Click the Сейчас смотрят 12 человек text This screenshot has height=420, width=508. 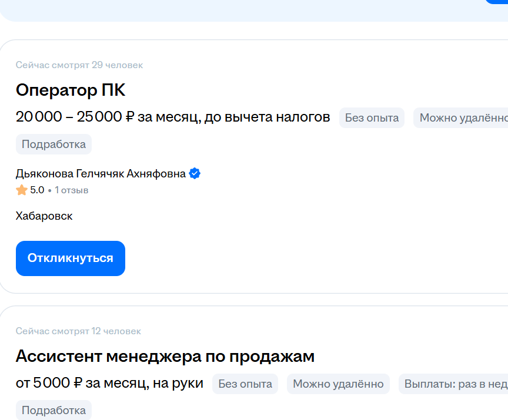(78, 331)
